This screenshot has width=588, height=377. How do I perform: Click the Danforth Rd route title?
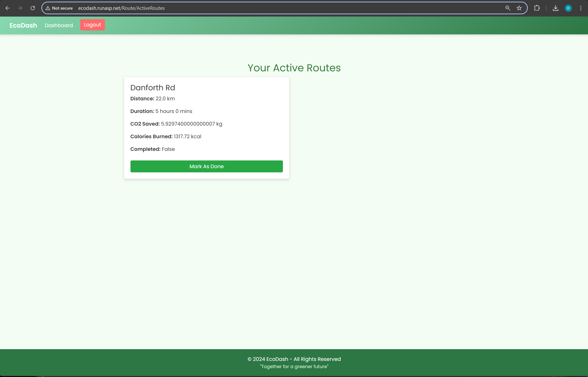(152, 88)
